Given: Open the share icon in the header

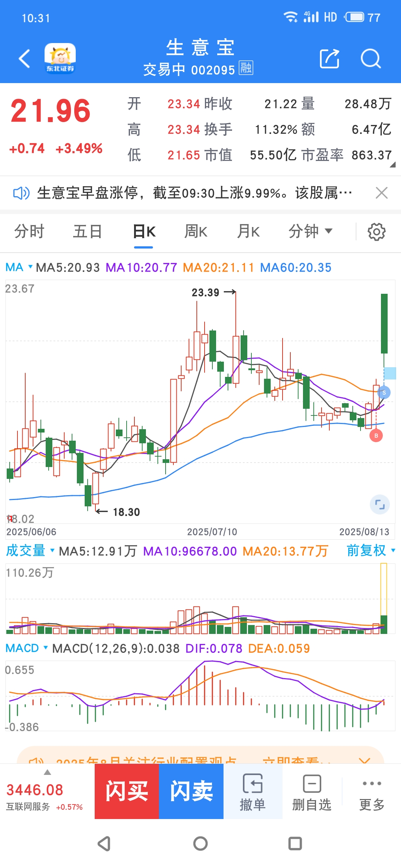Looking at the screenshot, I should point(330,59).
